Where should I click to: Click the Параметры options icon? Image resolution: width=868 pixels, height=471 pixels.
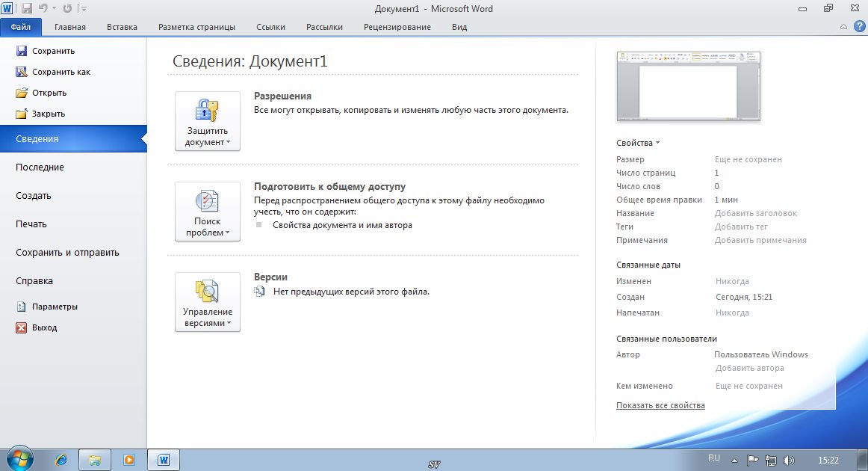[22, 307]
